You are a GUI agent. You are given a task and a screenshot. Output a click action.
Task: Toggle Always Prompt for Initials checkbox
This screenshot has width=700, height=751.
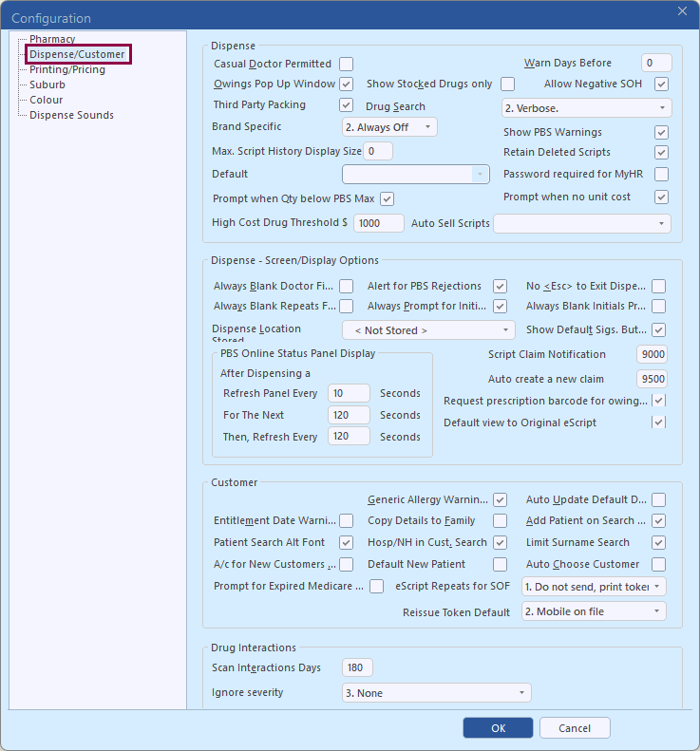pyautogui.click(x=501, y=306)
